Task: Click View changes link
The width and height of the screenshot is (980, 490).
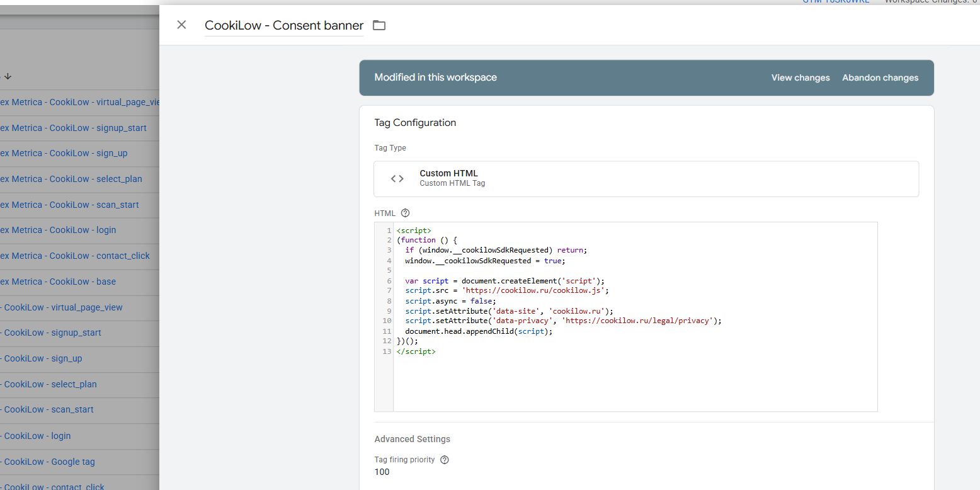Action: pos(801,77)
